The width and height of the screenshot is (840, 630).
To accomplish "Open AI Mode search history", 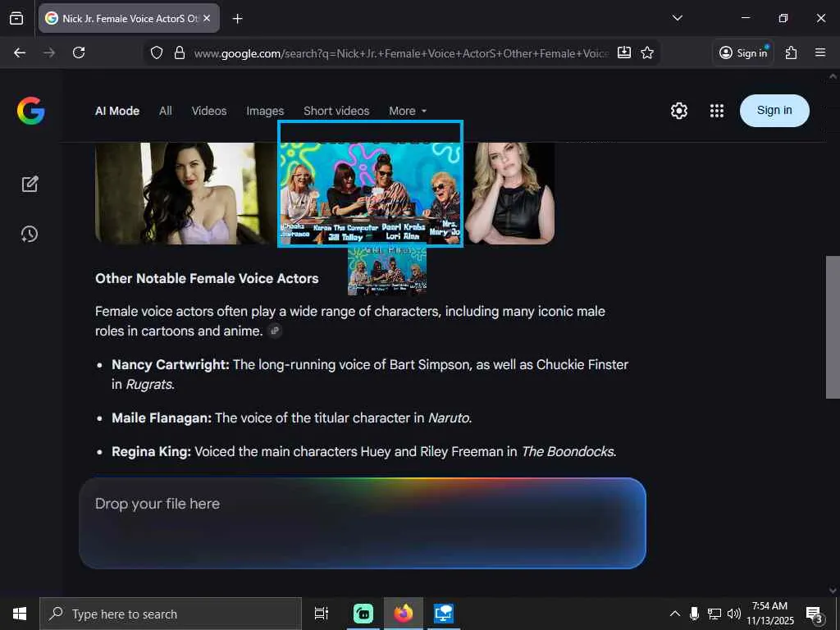I will pyautogui.click(x=30, y=234).
